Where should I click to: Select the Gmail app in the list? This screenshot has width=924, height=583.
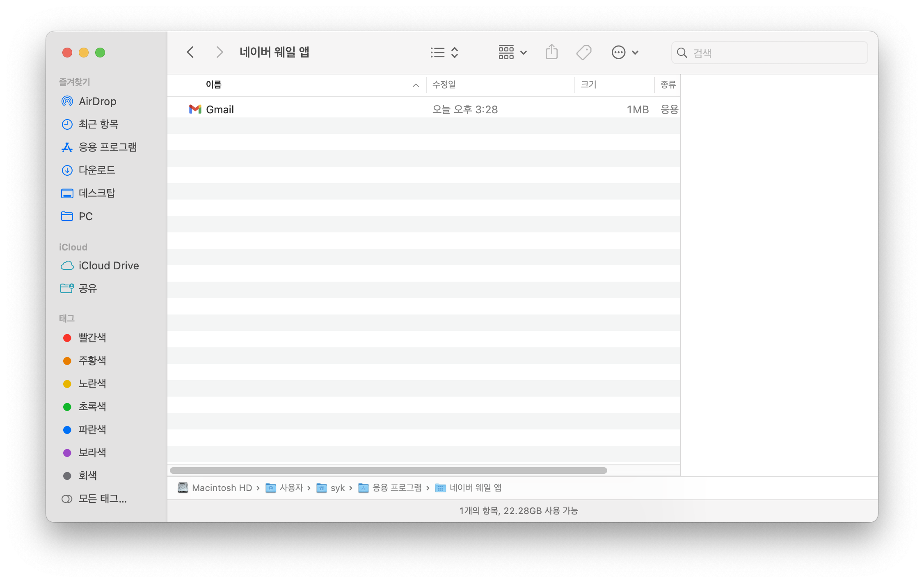coord(220,109)
